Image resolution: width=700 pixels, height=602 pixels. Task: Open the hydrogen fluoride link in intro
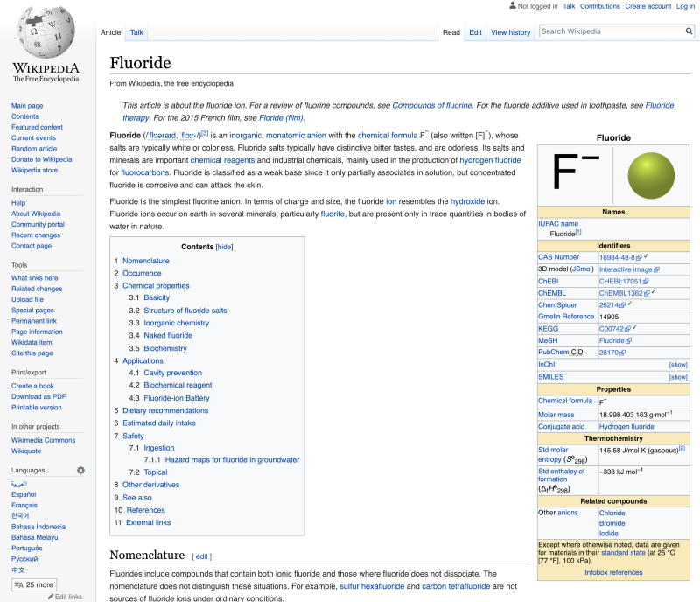(490, 160)
